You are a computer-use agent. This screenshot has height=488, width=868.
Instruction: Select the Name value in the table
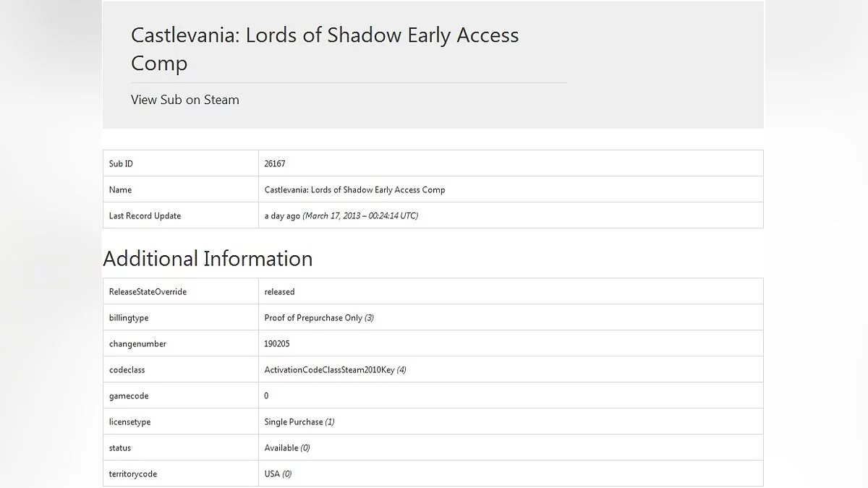354,190
